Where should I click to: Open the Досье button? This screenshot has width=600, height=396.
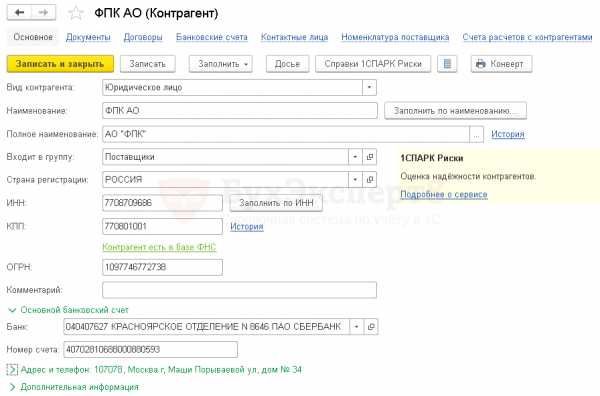(x=287, y=64)
